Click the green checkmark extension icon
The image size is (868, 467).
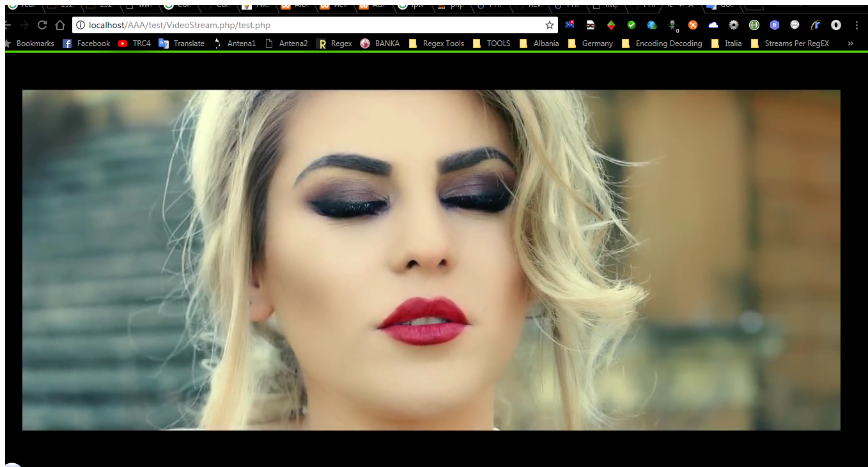point(632,25)
